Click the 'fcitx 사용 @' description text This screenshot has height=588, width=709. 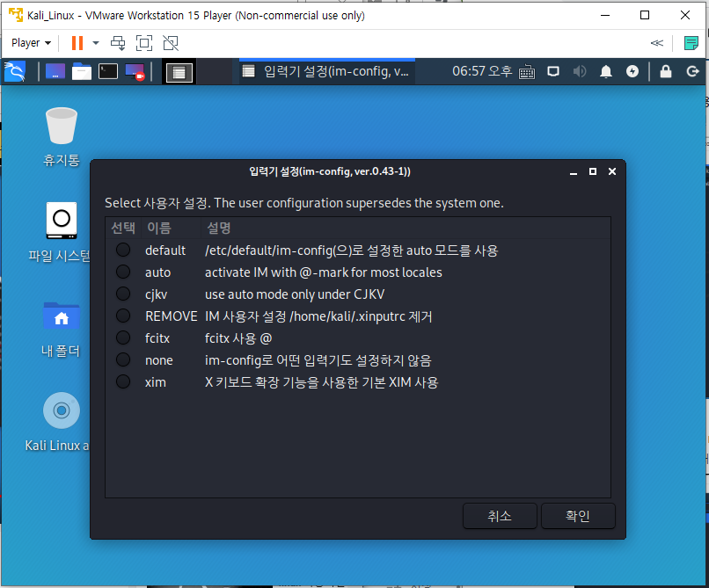(238, 338)
